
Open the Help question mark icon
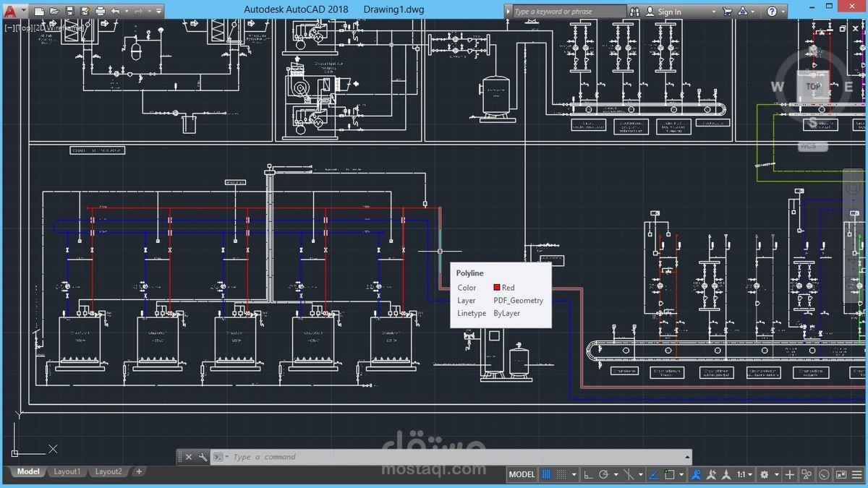pyautogui.click(x=772, y=12)
